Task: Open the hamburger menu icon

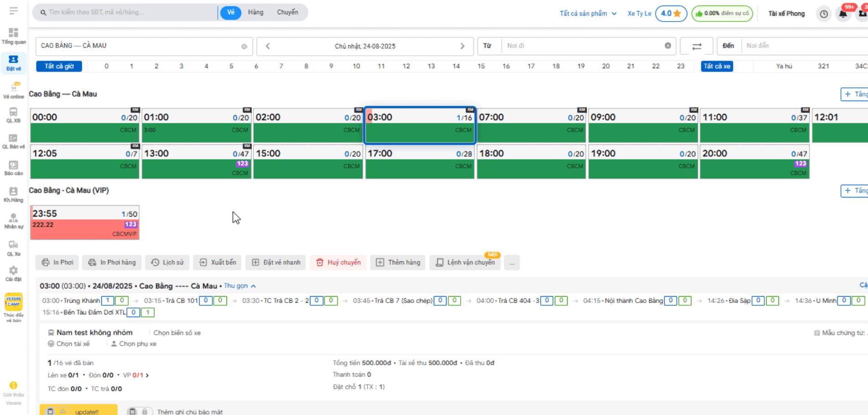Action: (13, 11)
